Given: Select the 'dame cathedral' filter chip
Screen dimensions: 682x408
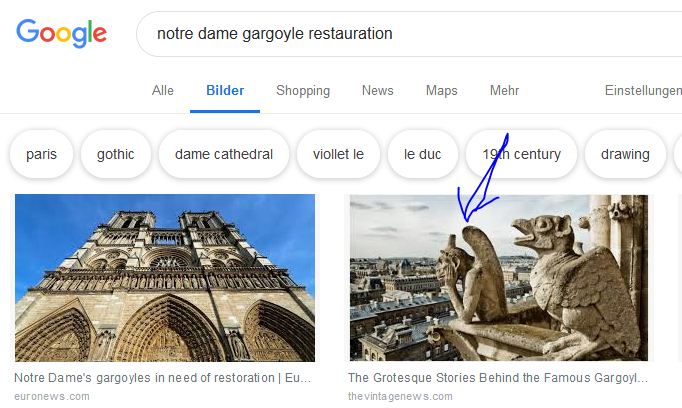Looking at the screenshot, I should coord(224,154).
